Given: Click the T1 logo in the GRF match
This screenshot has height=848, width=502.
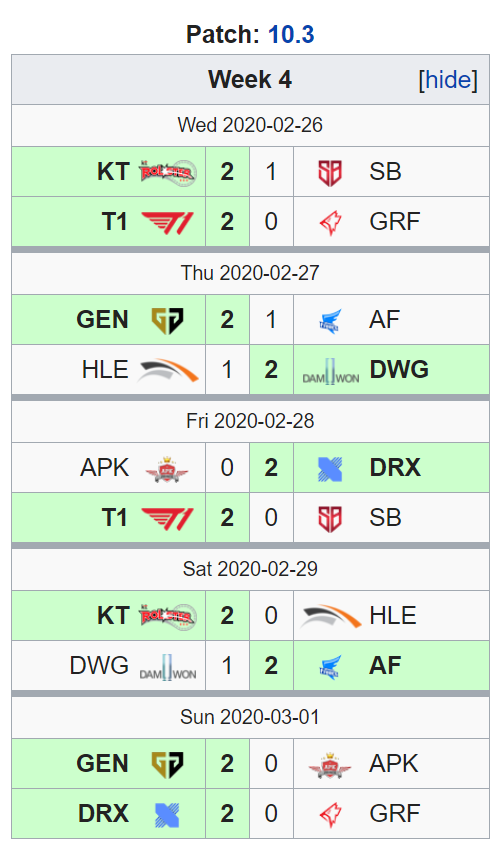Looking at the screenshot, I should 167,222.
